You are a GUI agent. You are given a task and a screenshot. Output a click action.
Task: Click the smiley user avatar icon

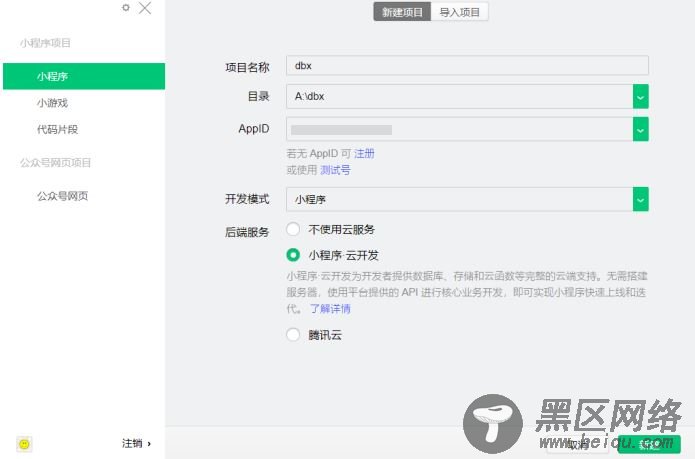(x=24, y=443)
